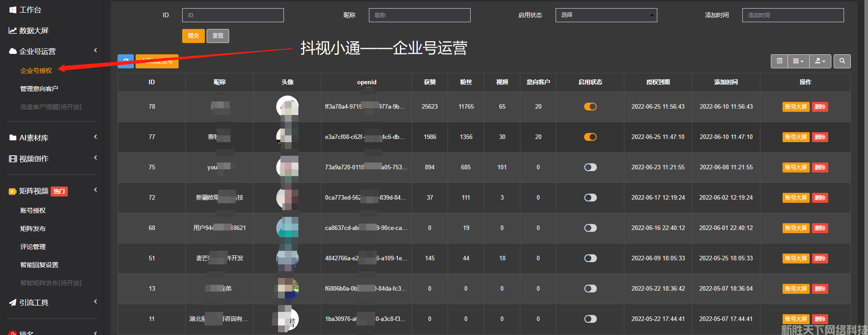Toggle table list view icon
The height and width of the screenshot is (335, 868).
pos(779,61)
